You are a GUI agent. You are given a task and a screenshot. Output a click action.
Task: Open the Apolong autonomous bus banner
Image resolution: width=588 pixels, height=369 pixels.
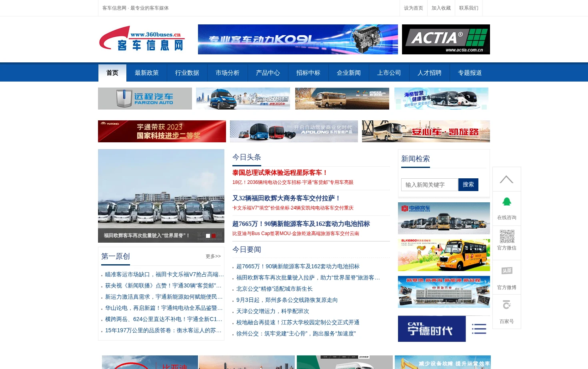(294, 131)
